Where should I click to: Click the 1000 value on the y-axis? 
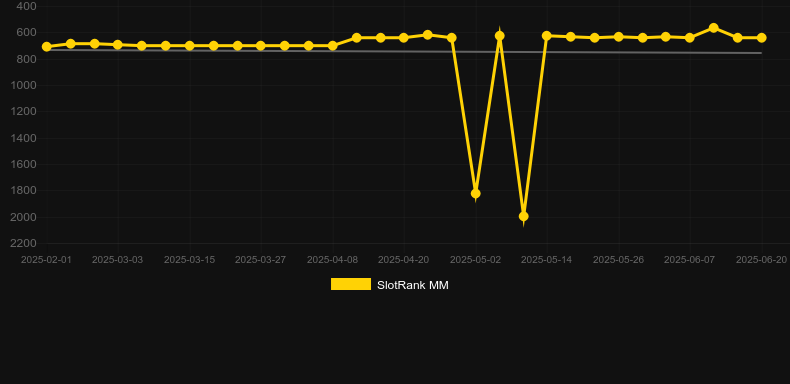click(24, 85)
